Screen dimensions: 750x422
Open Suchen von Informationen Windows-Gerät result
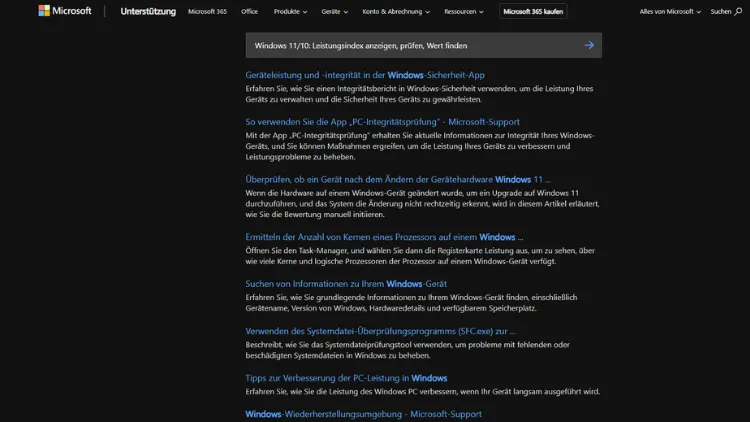[346, 284]
